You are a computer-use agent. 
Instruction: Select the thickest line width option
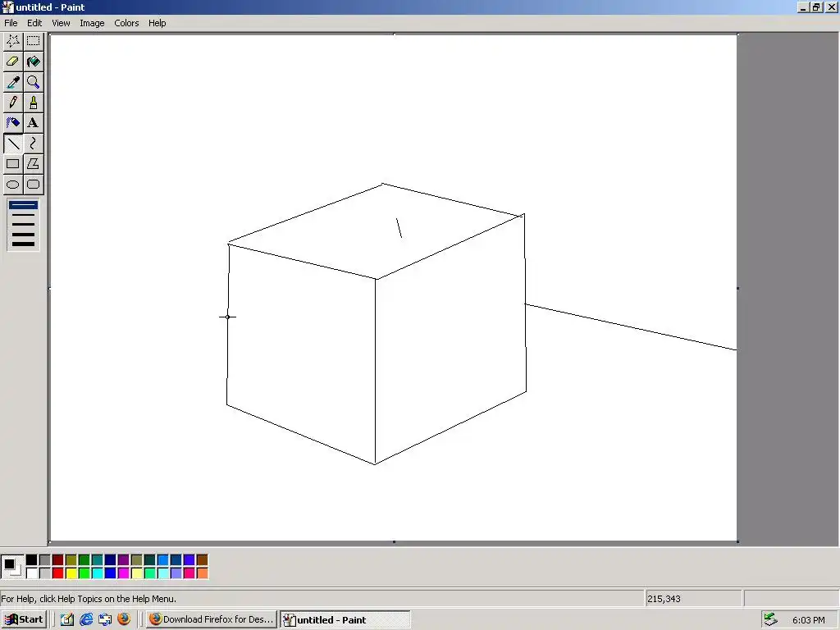24,244
